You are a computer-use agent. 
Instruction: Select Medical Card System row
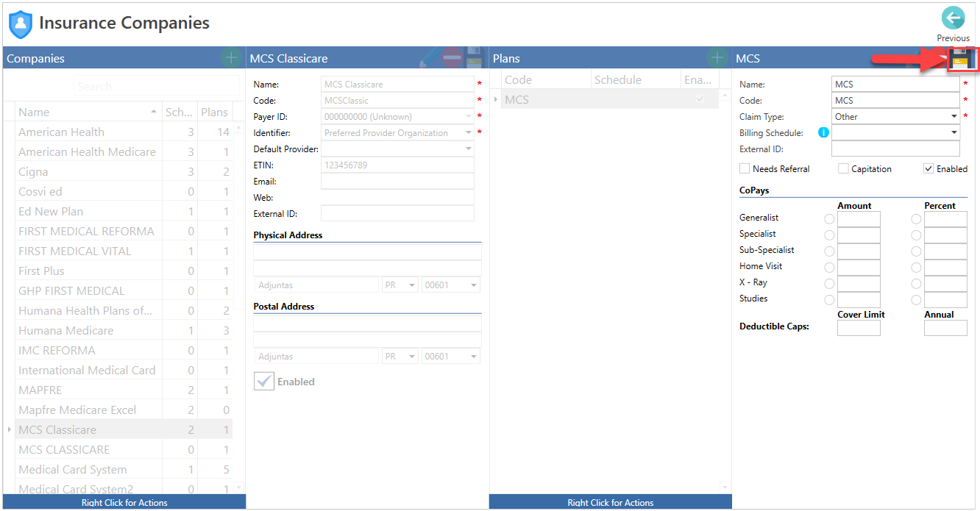(x=124, y=469)
